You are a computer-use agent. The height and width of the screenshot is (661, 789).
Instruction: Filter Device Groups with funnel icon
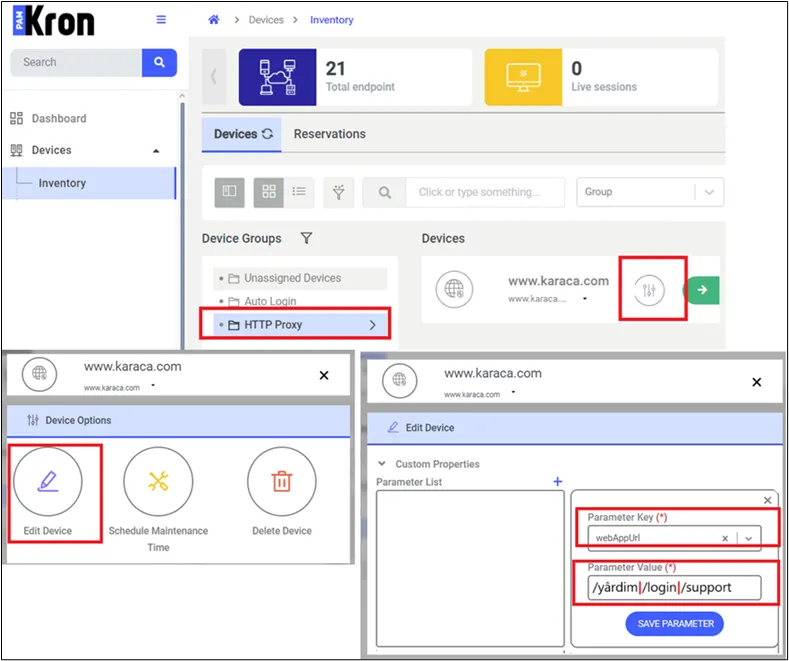pos(306,238)
